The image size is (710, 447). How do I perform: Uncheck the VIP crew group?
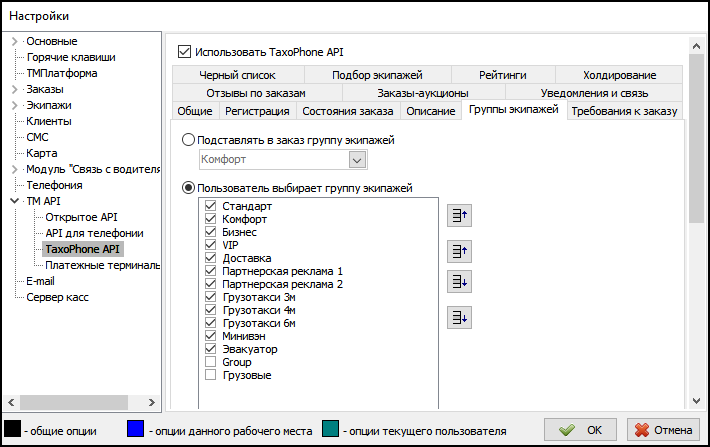click(x=210, y=245)
